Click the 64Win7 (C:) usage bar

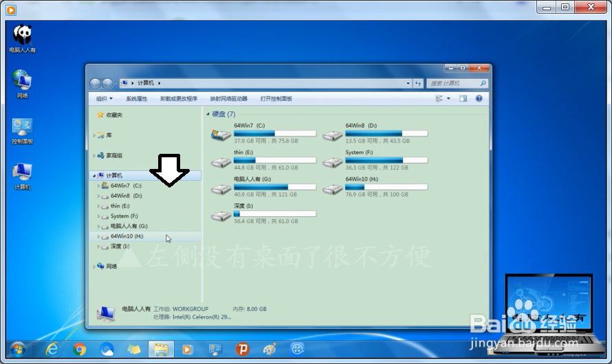[x=275, y=133]
